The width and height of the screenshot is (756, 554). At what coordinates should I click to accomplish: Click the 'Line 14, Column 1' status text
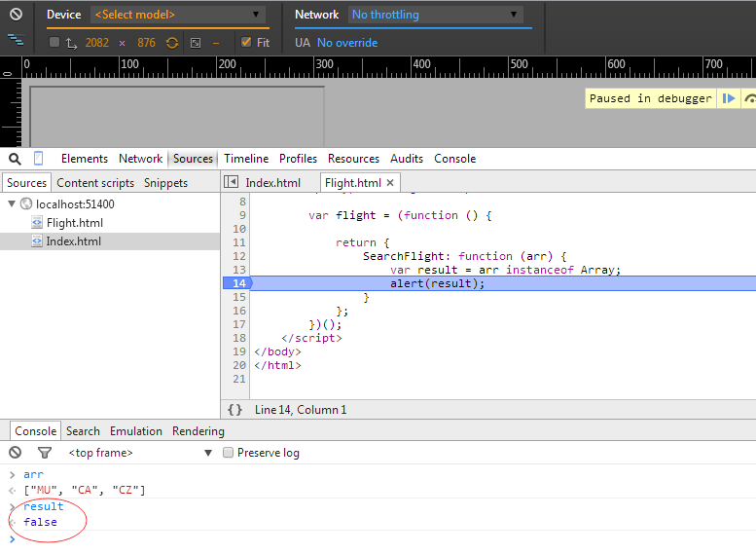[x=301, y=410]
